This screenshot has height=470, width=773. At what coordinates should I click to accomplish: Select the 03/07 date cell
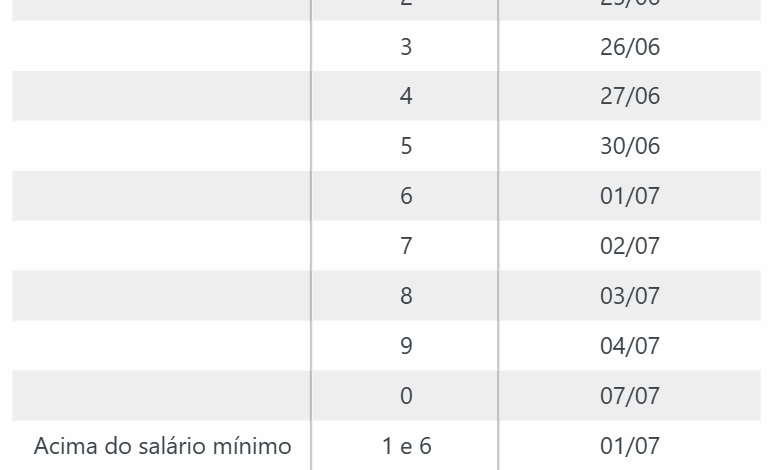point(630,296)
